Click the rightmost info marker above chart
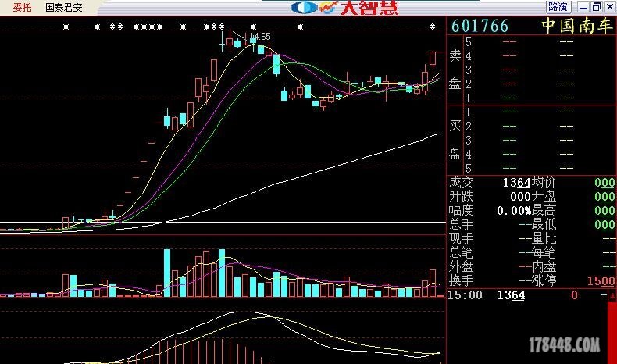 pyautogui.click(x=433, y=27)
